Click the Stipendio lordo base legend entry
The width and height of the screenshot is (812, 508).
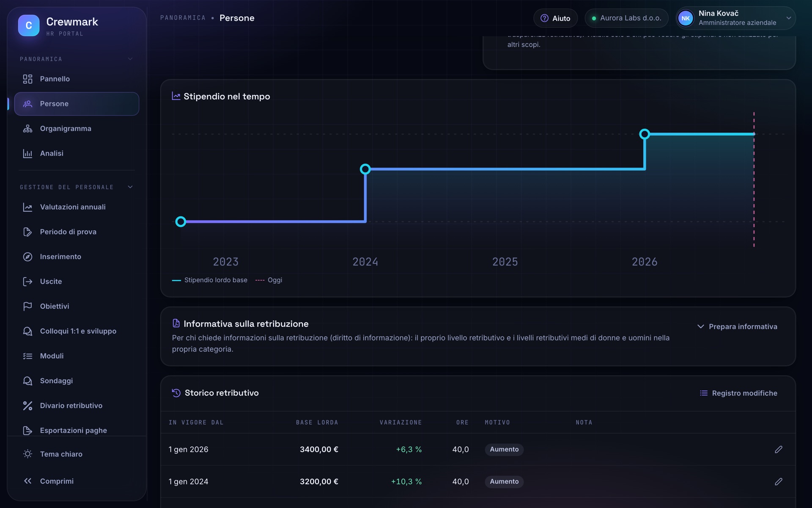pos(210,280)
